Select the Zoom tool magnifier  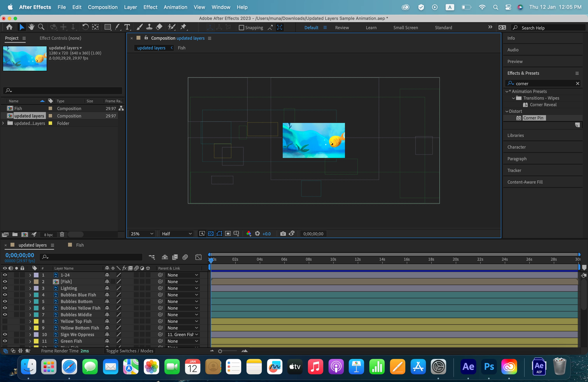[x=41, y=27]
